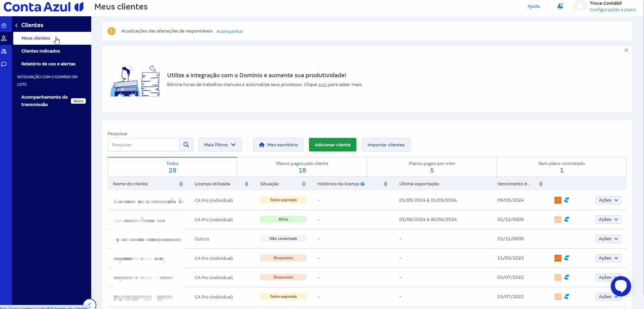Click the Conta Azul logo
The image size is (644, 309).
(x=43, y=7)
